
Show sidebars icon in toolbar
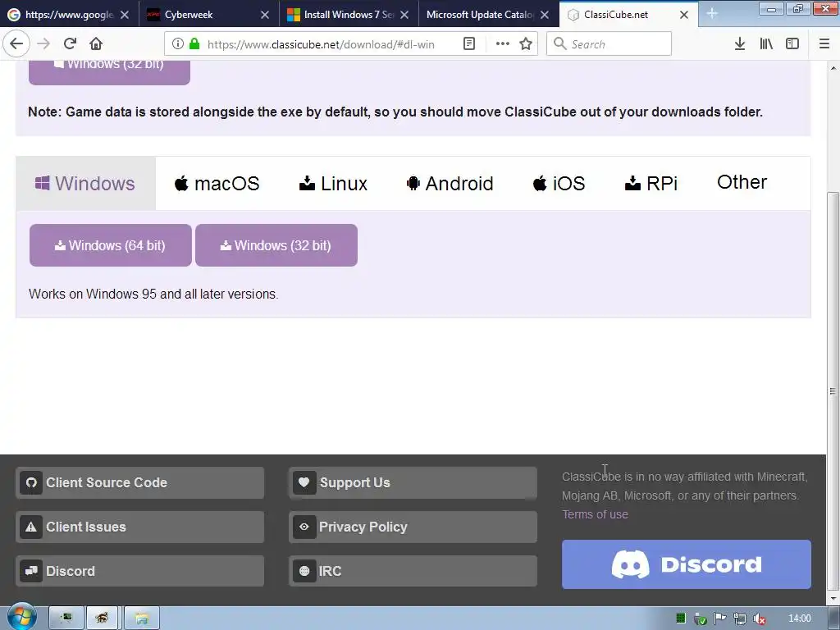click(x=792, y=44)
